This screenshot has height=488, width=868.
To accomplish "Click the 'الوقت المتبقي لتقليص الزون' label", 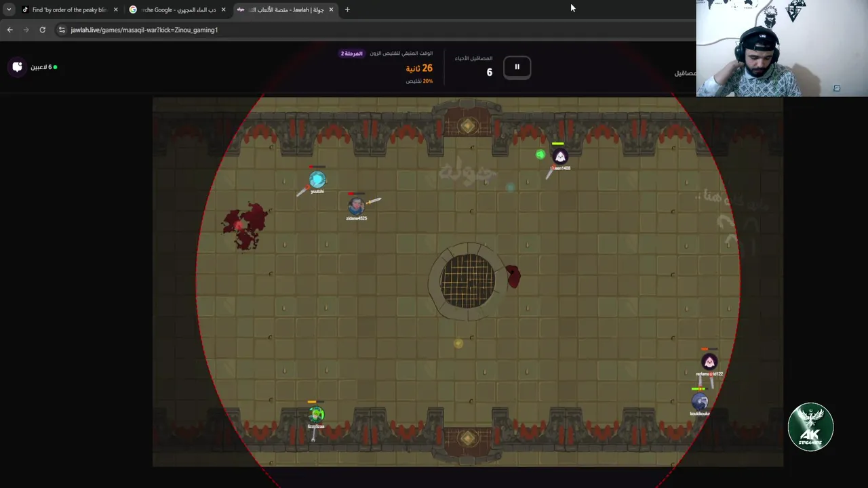I will [401, 54].
